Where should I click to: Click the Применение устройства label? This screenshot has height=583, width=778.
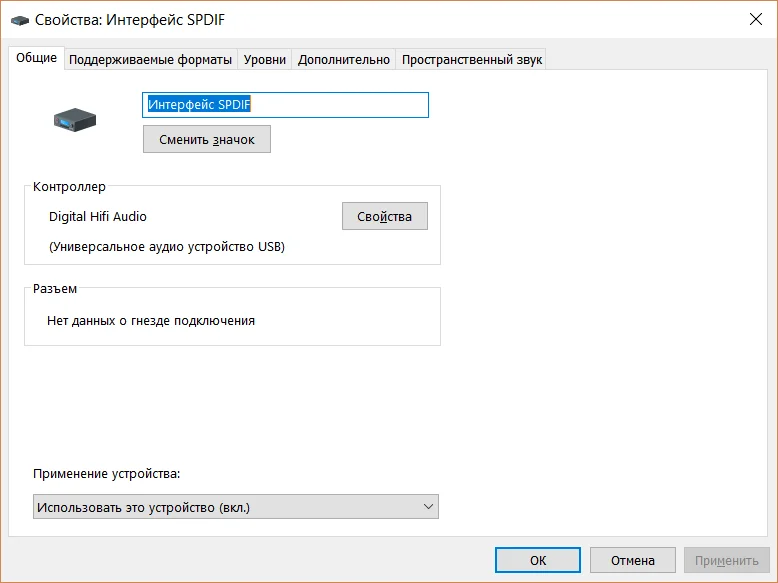(107, 474)
